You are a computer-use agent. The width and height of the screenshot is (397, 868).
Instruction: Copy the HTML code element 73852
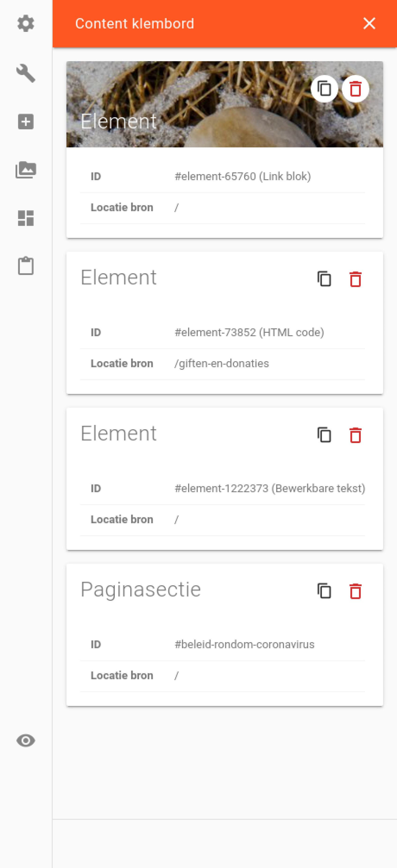pyautogui.click(x=324, y=279)
